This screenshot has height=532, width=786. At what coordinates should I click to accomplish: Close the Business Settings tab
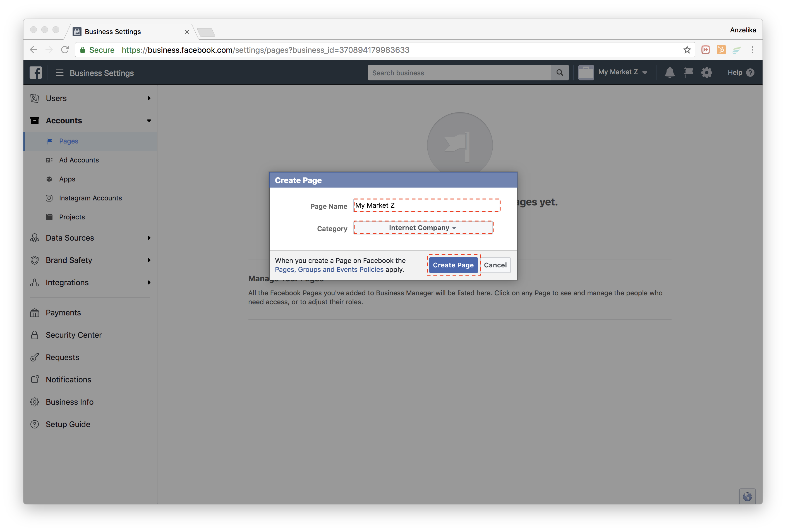(x=187, y=32)
